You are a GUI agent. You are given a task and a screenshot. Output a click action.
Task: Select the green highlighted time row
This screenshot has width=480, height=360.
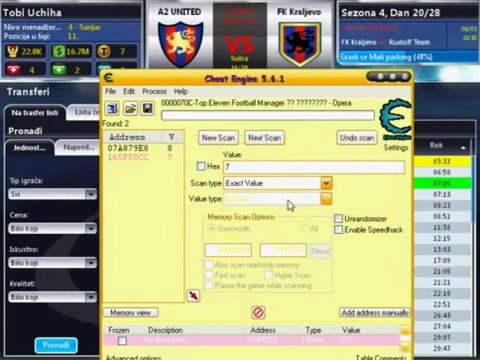pos(442,183)
